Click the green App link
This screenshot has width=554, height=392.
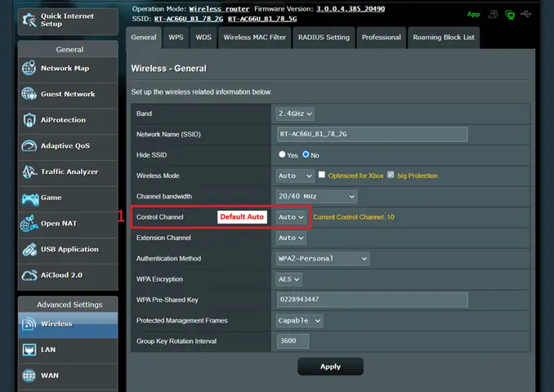473,14
